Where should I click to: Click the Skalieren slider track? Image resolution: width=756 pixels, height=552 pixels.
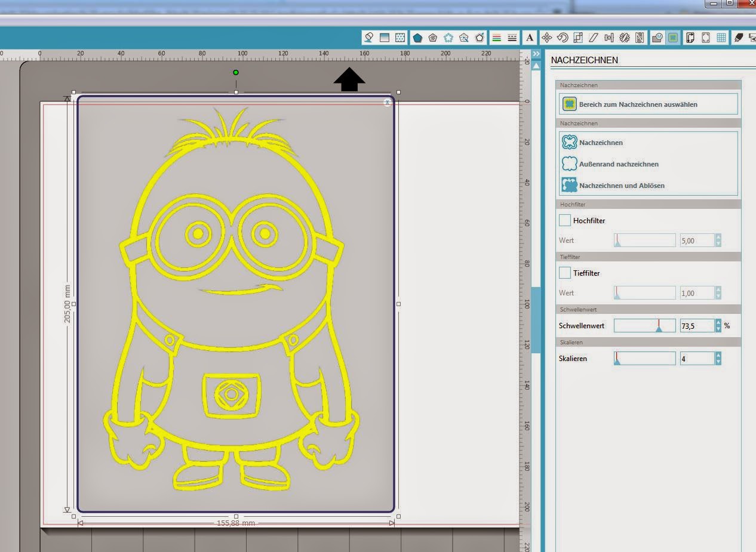[x=645, y=359]
